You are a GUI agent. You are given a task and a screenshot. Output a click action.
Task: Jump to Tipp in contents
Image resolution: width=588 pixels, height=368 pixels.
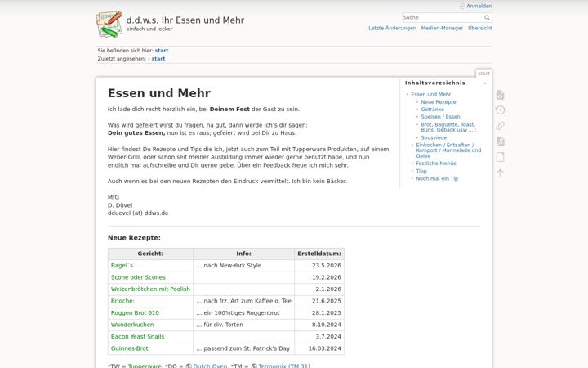coord(421,171)
